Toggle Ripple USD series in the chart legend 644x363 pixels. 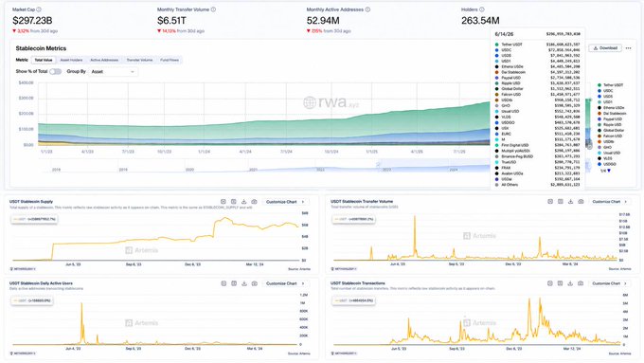tap(610, 124)
